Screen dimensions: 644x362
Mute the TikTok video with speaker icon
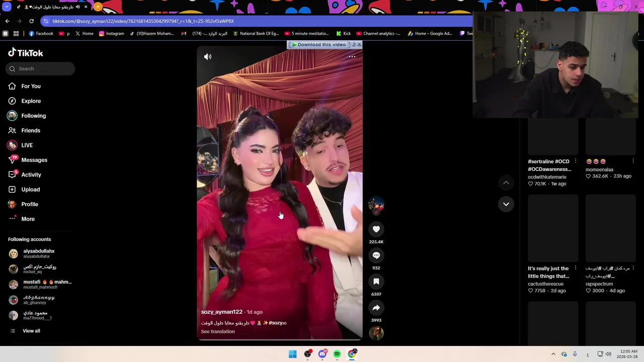coord(208,57)
